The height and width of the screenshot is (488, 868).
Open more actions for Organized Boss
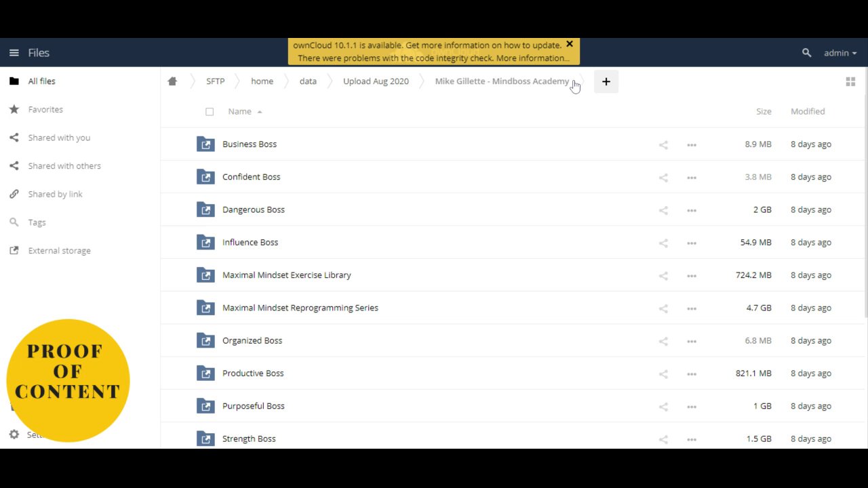pos(692,341)
